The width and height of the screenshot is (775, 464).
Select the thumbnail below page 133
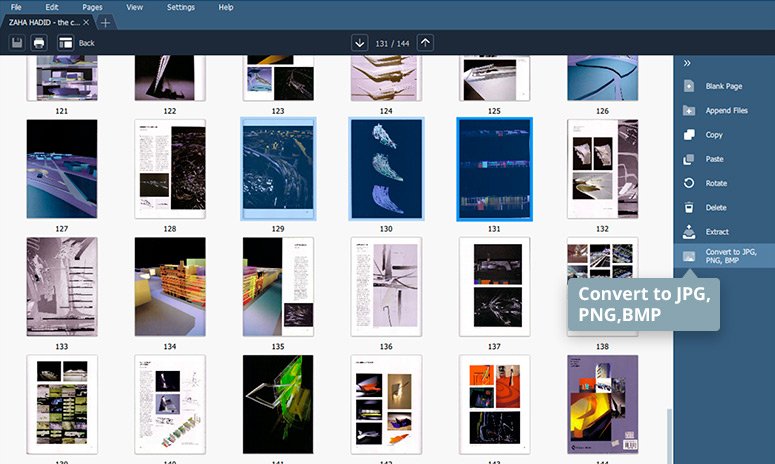click(x=62, y=405)
